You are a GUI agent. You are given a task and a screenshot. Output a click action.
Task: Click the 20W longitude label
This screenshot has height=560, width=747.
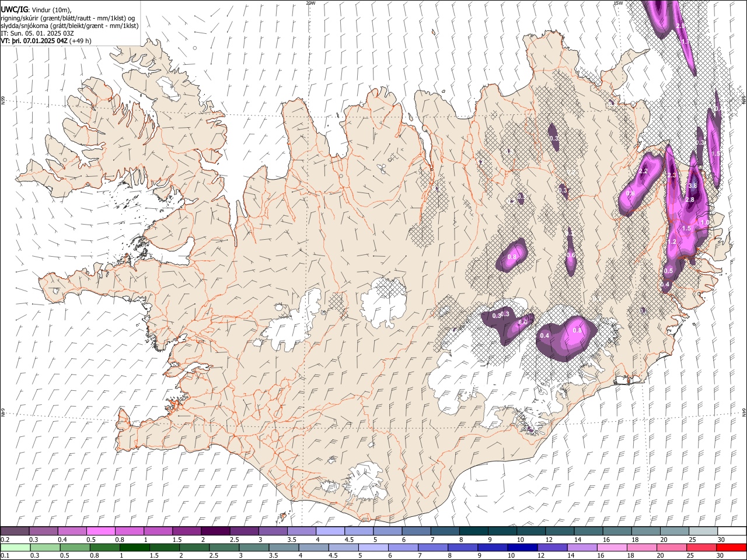pos(310,3)
